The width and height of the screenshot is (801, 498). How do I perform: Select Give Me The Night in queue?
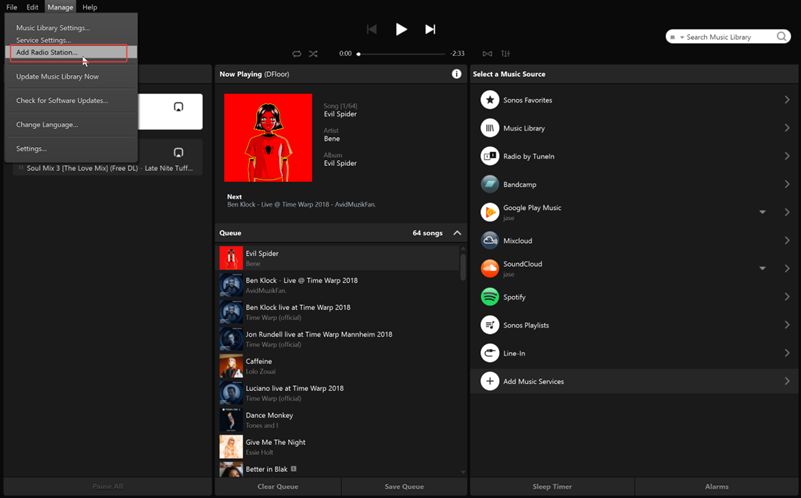point(338,447)
